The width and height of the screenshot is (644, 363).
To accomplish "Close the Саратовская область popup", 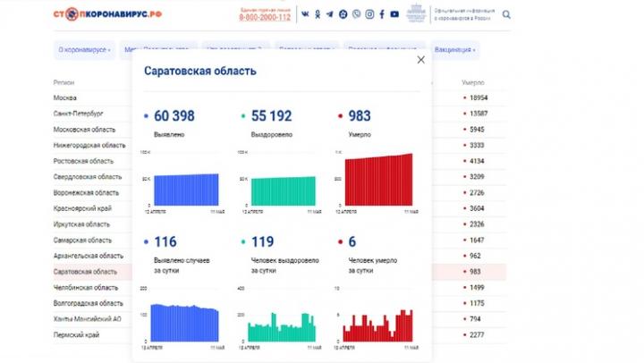I will (x=421, y=60).
